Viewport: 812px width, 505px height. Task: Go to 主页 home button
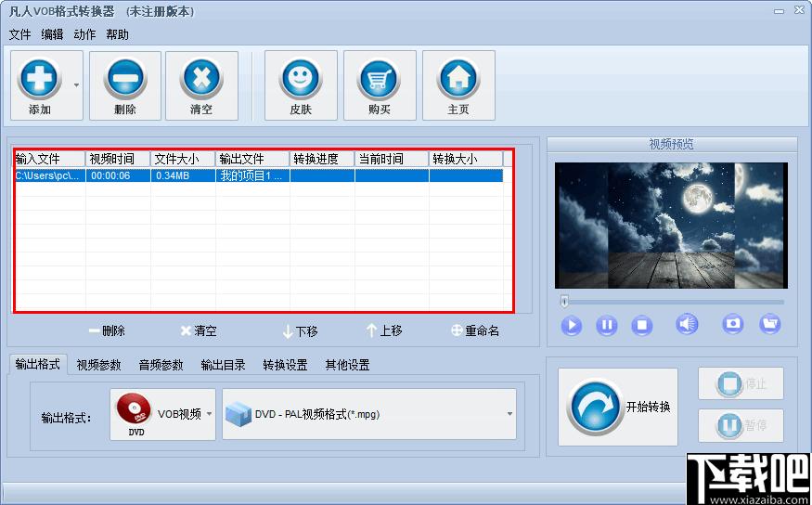[x=458, y=85]
